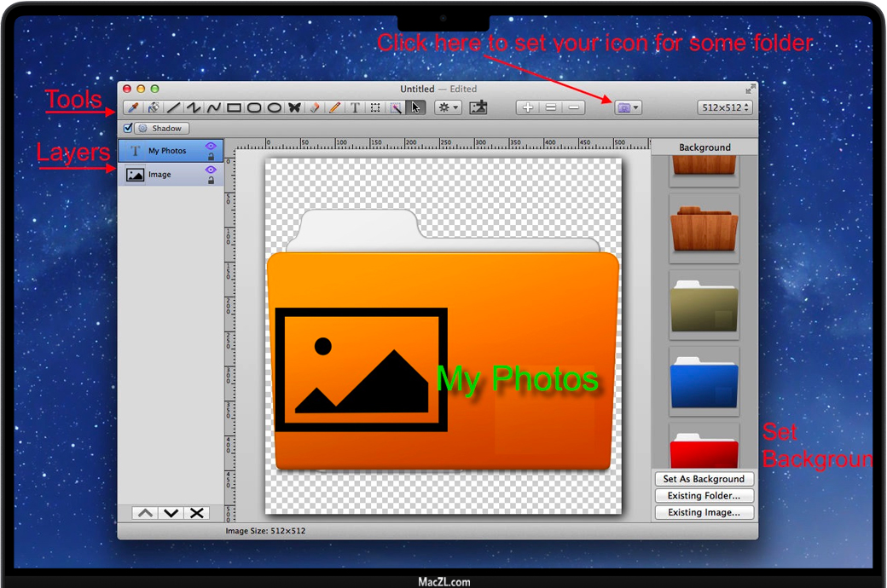Screen dimensions: 887x588
Task: Click the Background panel header
Action: coord(704,147)
